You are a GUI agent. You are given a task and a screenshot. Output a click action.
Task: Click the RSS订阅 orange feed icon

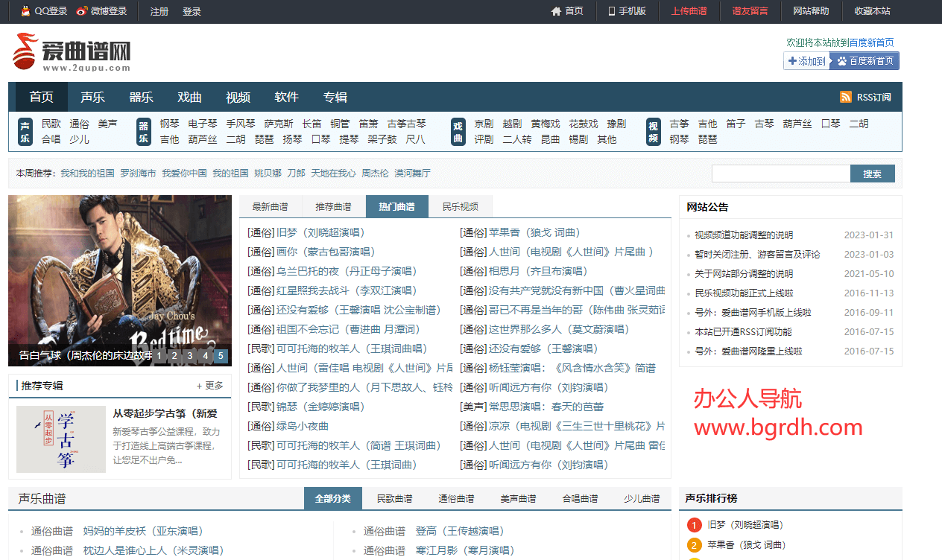pyautogui.click(x=846, y=97)
